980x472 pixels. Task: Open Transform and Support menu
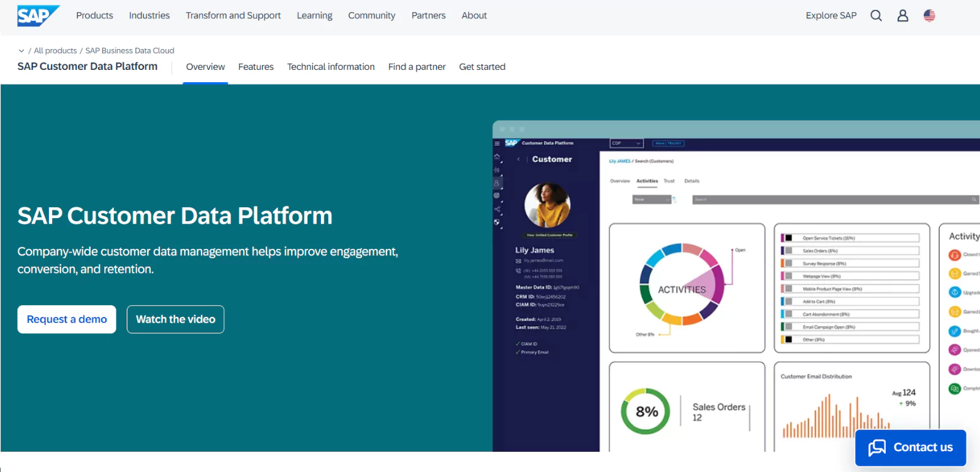point(233,15)
